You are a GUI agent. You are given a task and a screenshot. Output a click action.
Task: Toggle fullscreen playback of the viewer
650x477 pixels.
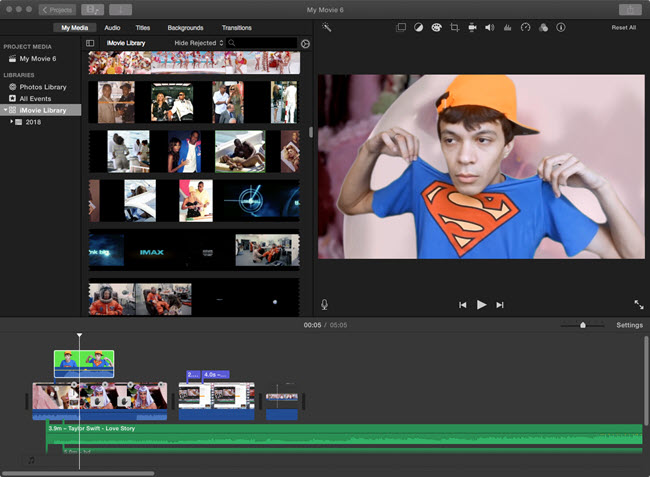(x=638, y=304)
